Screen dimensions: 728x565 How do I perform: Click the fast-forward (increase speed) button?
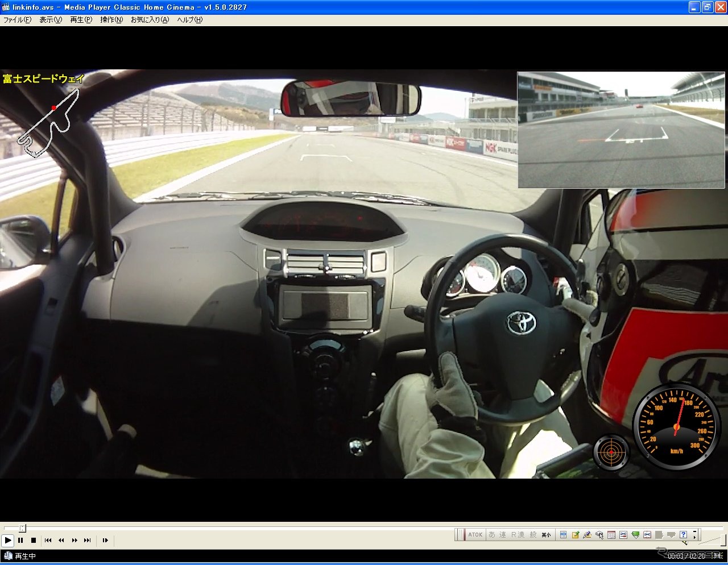(75, 541)
